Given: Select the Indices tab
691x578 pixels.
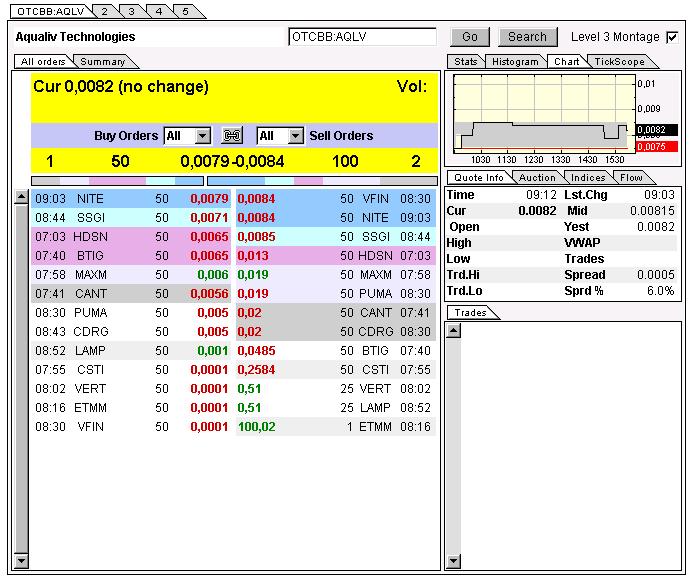Looking at the screenshot, I should [x=588, y=178].
